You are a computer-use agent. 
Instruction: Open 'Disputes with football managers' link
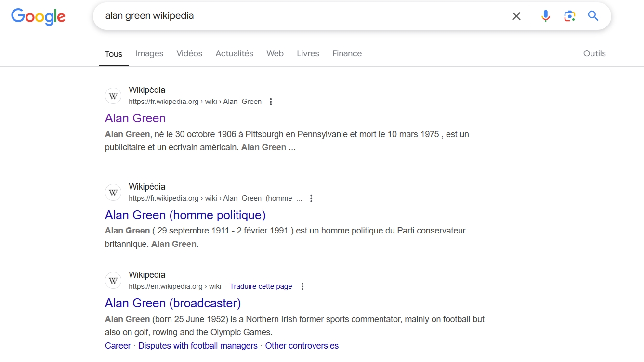[x=198, y=346]
